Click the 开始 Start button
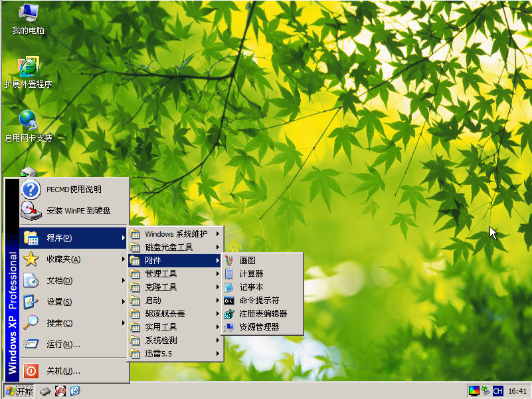Image resolution: width=532 pixels, height=399 pixels. point(19,391)
